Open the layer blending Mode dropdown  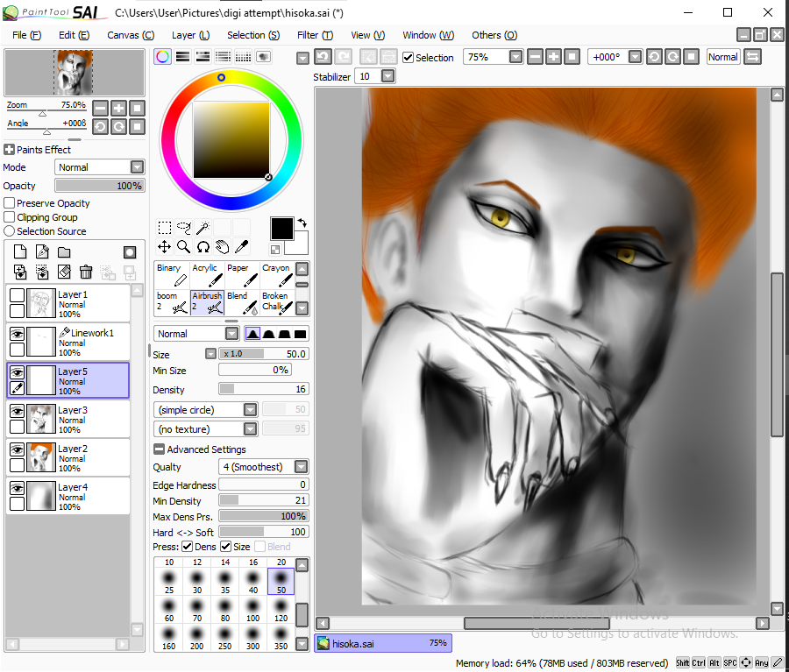[137, 167]
